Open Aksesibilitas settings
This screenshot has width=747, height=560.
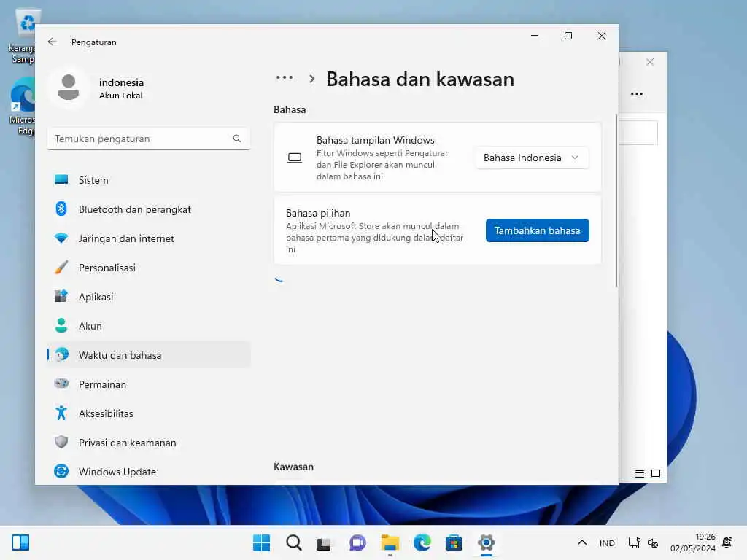pos(149,413)
